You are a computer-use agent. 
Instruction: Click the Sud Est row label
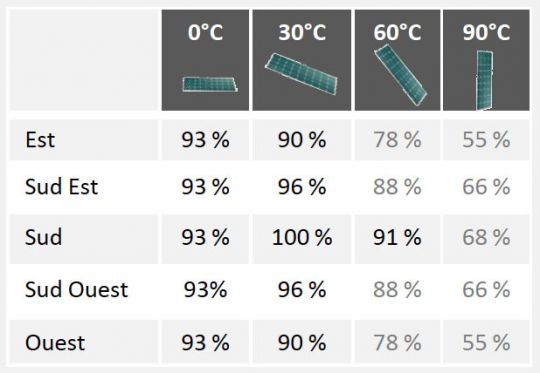[x=62, y=187]
